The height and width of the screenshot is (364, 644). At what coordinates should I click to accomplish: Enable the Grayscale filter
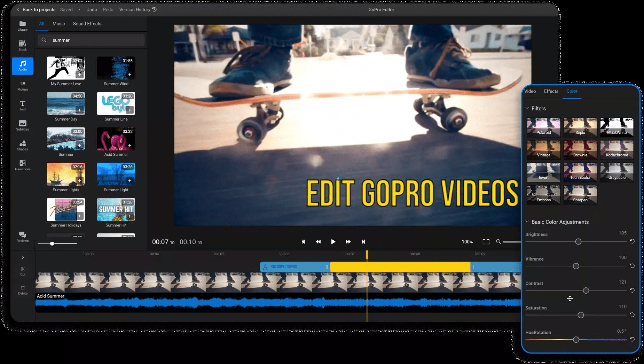click(616, 172)
